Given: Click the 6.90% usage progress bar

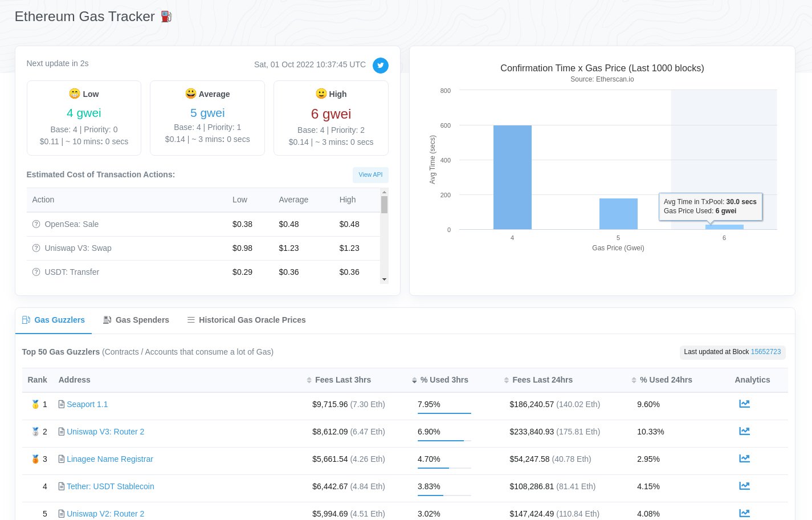Looking at the screenshot, I should [x=444, y=441].
